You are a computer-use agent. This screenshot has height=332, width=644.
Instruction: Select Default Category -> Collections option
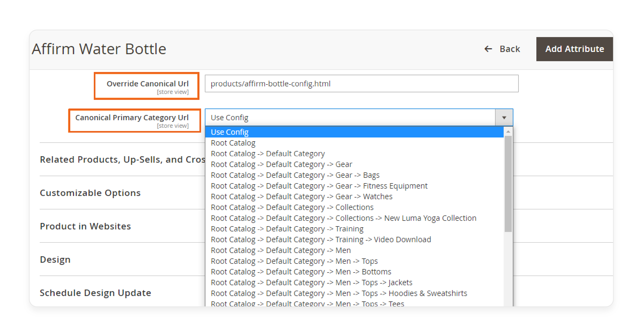(354, 207)
